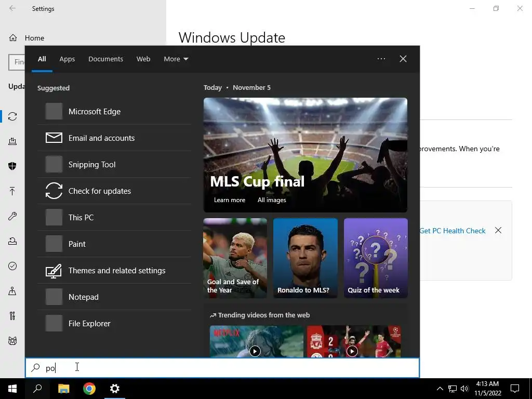The image size is (532, 399).
Task: Open network icon in system tray
Action: click(x=453, y=389)
